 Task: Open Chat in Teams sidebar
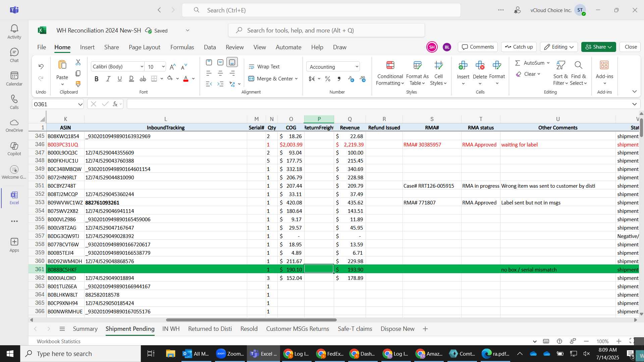14,55
